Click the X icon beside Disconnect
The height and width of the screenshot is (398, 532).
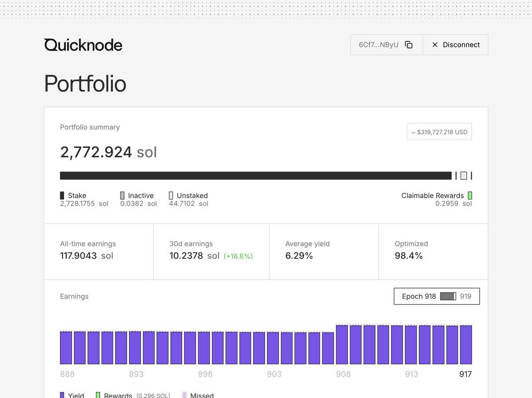(434, 45)
